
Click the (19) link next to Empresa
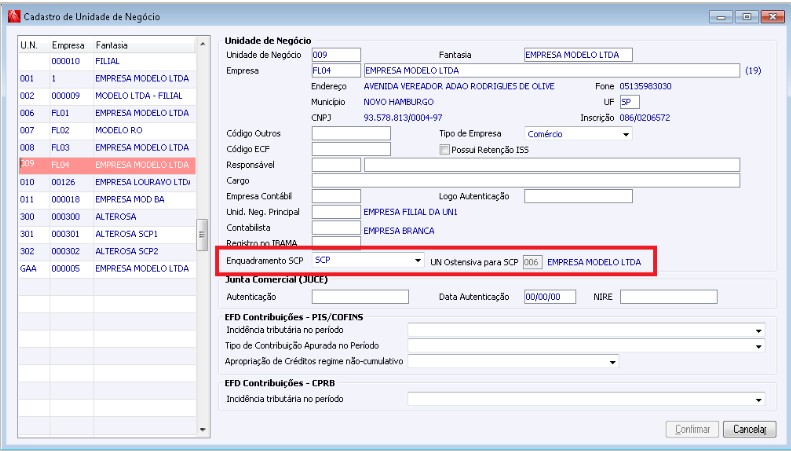[753, 71]
